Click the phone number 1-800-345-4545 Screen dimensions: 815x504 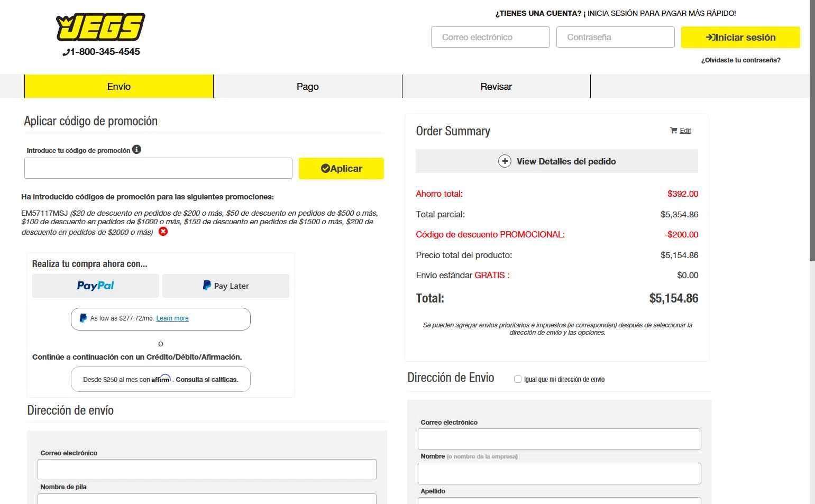point(102,52)
